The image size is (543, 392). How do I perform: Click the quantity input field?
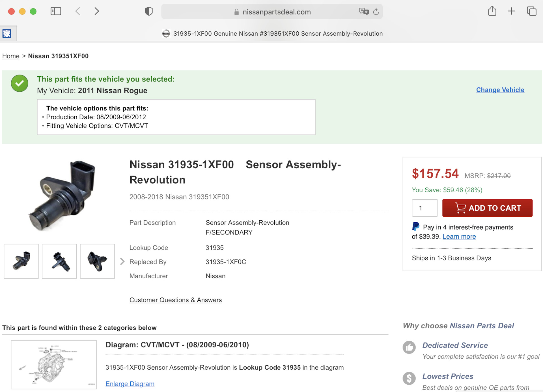tap(425, 208)
